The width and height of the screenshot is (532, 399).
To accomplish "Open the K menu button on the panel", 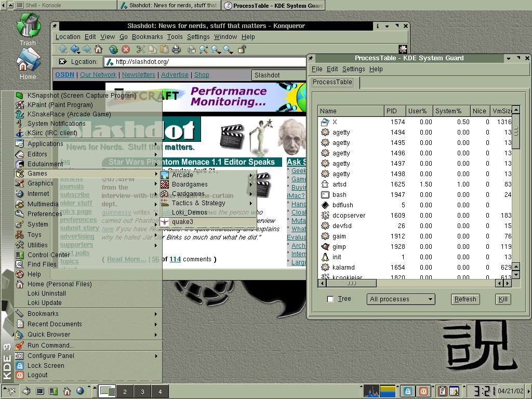I will 11,391.
